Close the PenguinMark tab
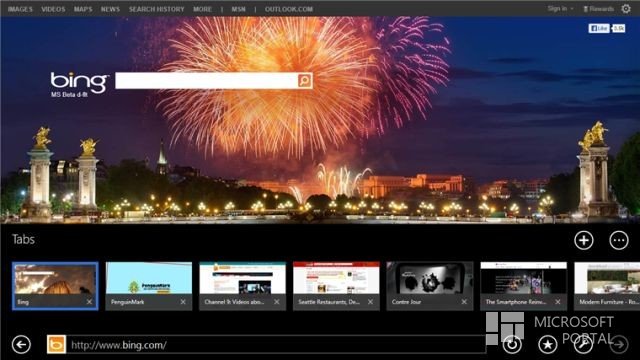Image resolution: width=640 pixels, height=360 pixels. [x=183, y=302]
